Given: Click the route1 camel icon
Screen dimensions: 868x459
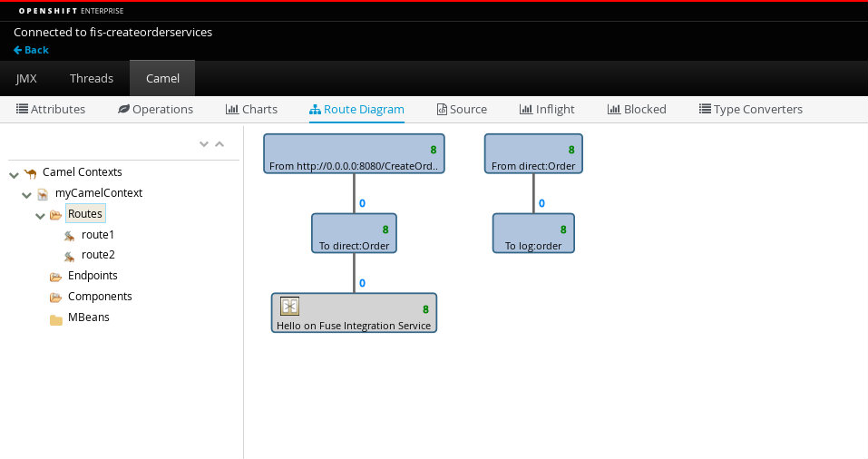Looking at the screenshot, I should tap(69, 236).
